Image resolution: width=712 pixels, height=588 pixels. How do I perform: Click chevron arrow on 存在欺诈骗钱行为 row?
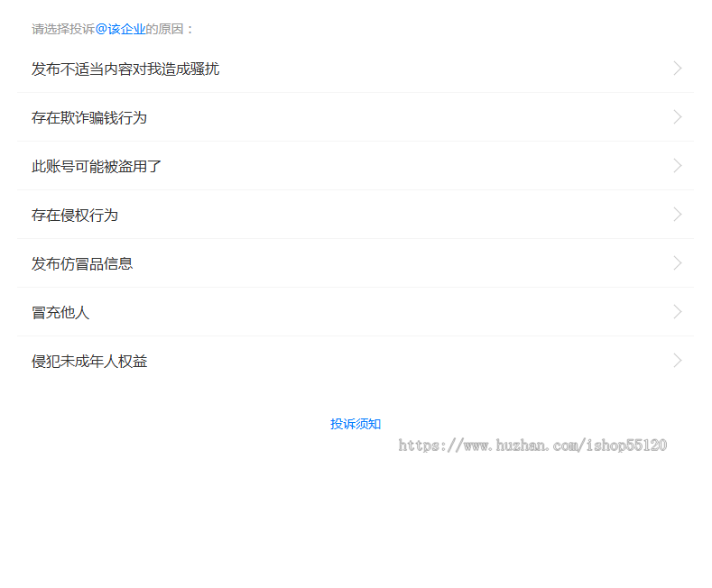678,117
